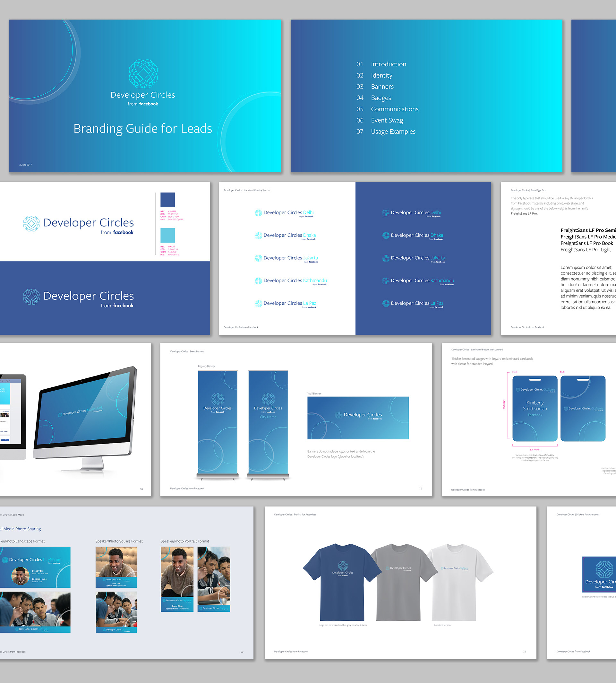Image resolution: width=616 pixels, height=683 pixels.
Task: Click the Developer Circles logo icon on cover slide
Action: [143, 73]
